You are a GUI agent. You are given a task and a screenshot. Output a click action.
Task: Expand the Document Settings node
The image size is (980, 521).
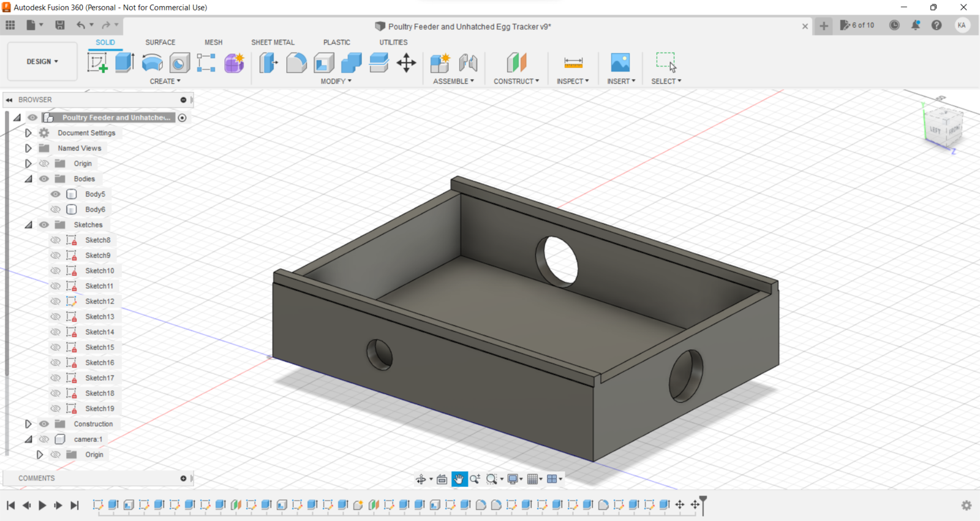28,133
